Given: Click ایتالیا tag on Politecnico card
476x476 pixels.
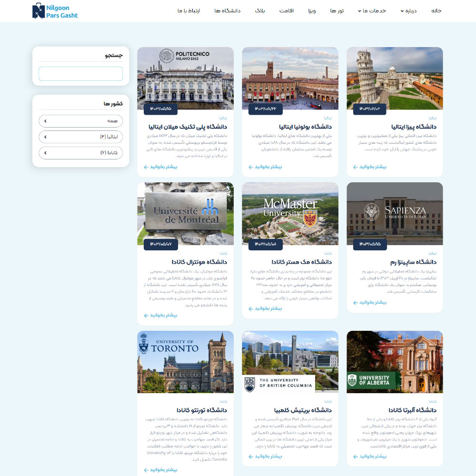Looking at the screenshot, I should click(223, 118).
